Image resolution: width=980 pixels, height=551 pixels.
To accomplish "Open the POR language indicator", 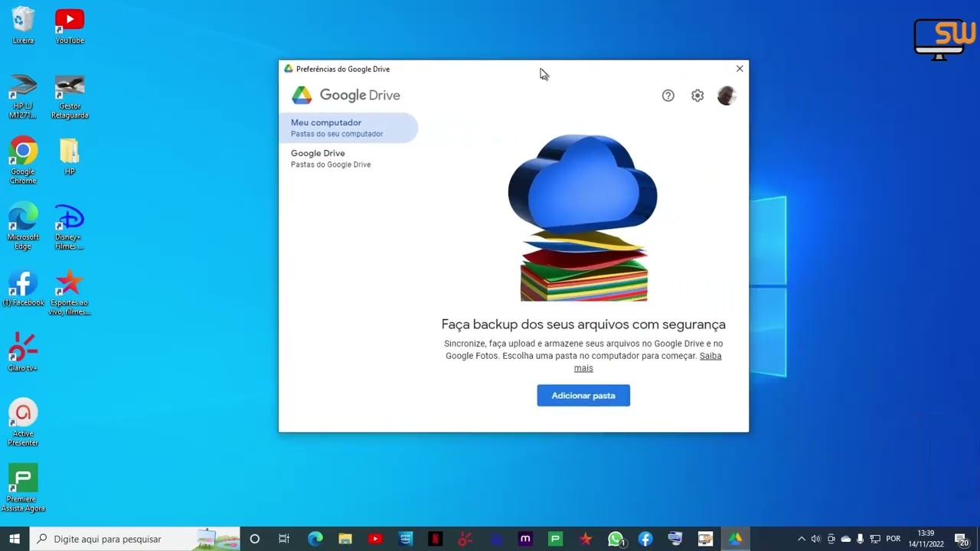I will [893, 539].
